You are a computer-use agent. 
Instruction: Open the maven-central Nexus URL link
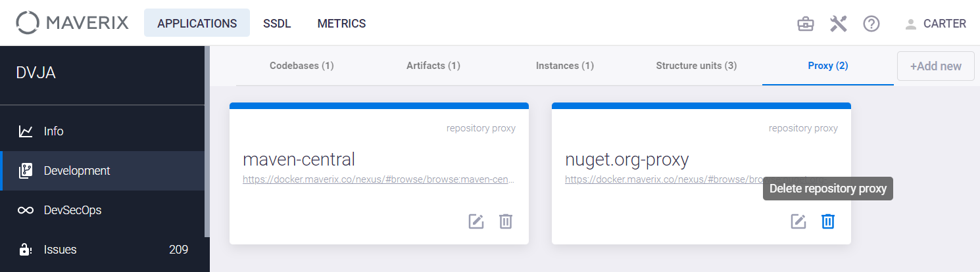click(379, 179)
